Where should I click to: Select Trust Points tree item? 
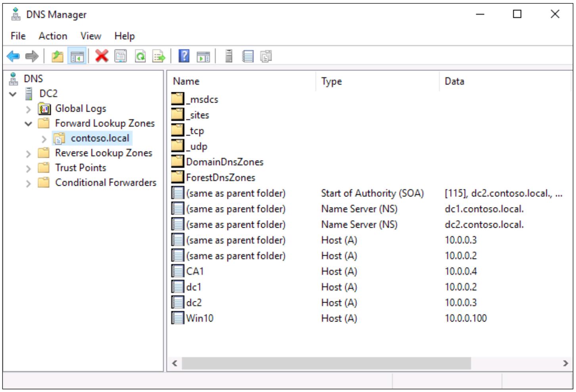pyautogui.click(x=80, y=167)
